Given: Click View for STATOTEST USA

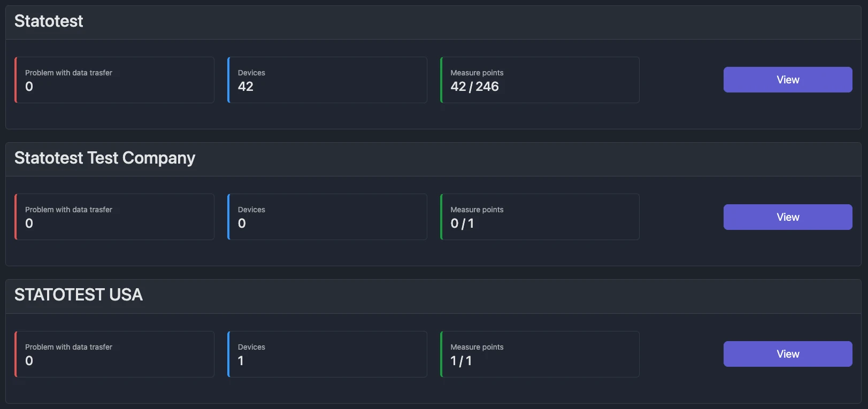Looking at the screenshot, I should 787,353.
